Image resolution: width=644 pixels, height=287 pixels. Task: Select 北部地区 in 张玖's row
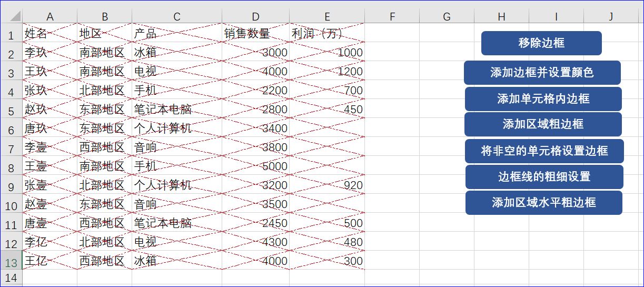pyautogui.click(x=105, y=90)
